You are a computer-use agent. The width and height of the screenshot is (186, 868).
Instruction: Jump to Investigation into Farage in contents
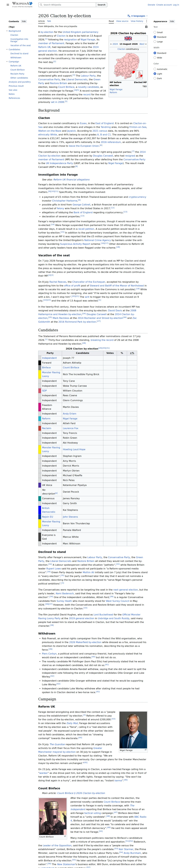tap(19, 40)
